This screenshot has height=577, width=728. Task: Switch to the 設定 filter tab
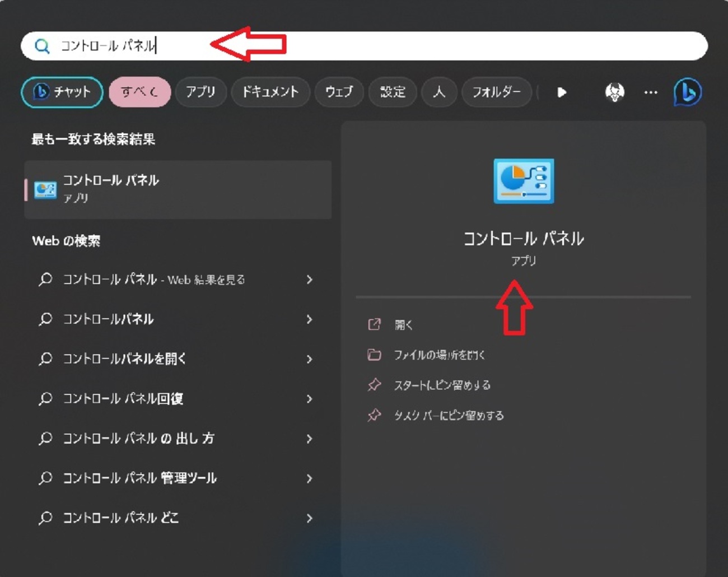(393, 92)
